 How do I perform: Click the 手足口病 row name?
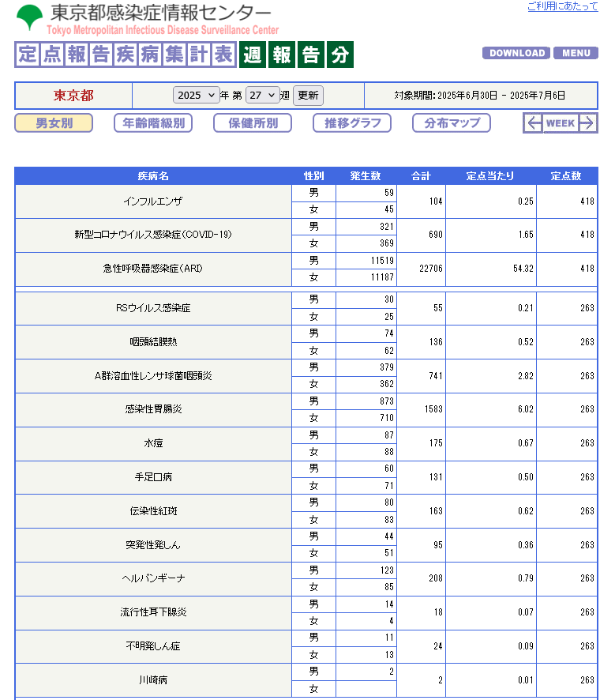153,477
